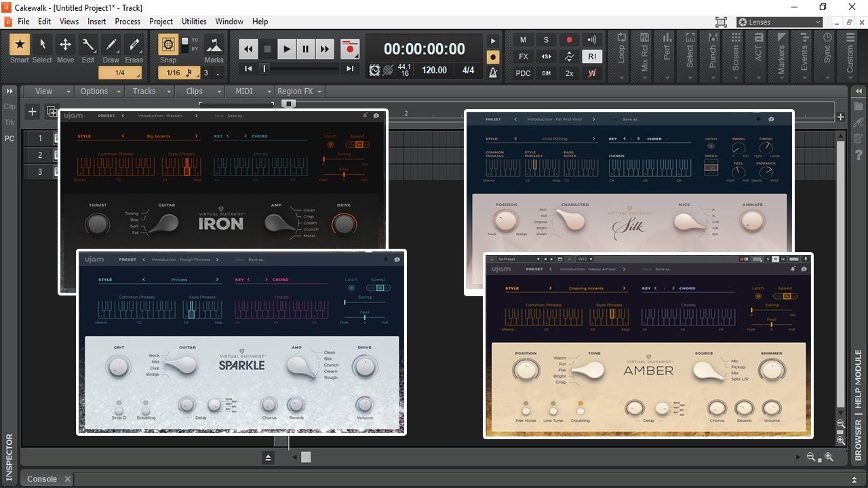868x488 pixels.
Task: Click the Record button in transport
Action: tap(350, 49)
